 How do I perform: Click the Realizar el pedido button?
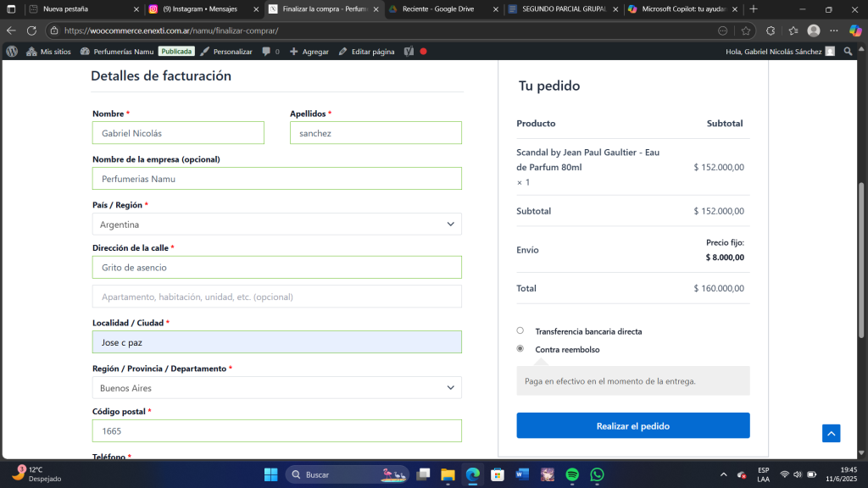coord(632,425)
